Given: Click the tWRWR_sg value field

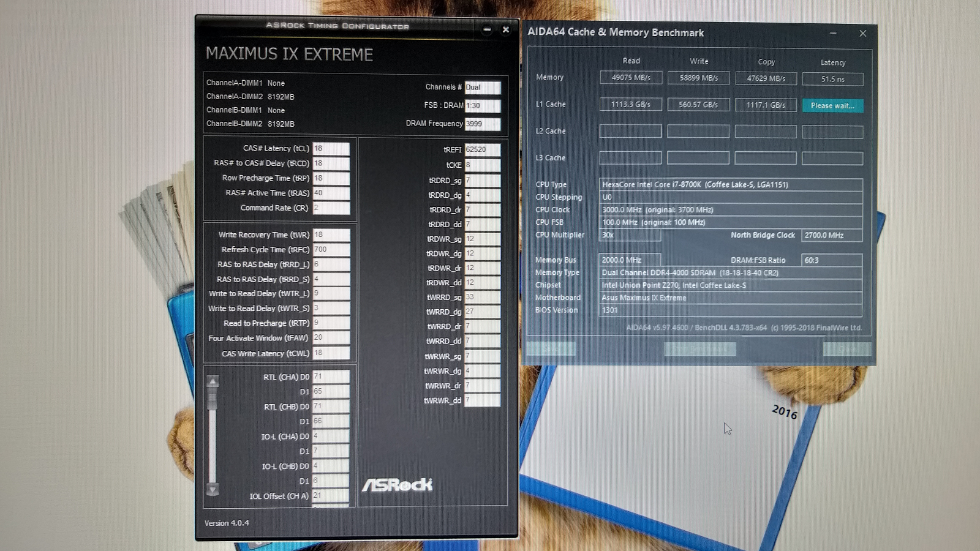Looking at the screenshot, I should point(483,356).
